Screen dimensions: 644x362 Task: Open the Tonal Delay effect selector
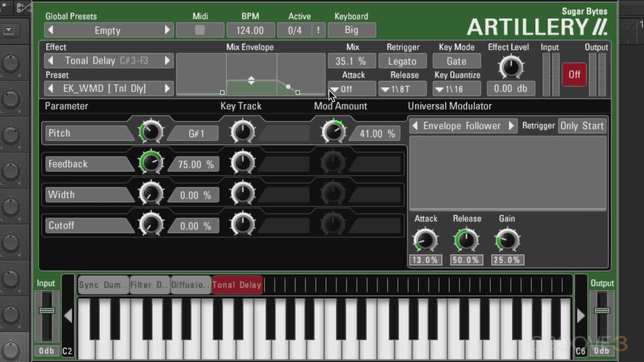coord(108,61)
